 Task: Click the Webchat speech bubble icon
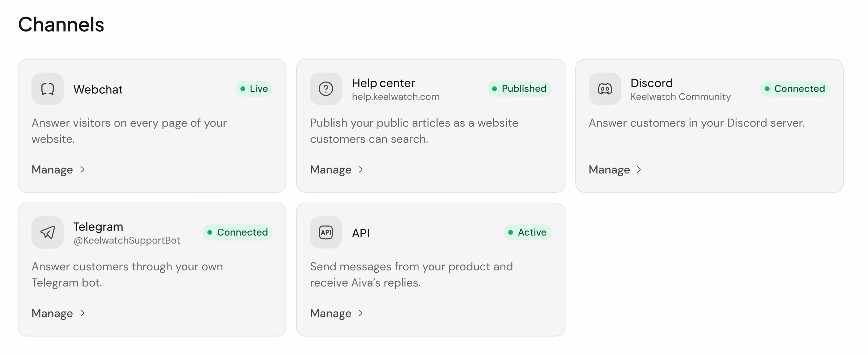tap(47, 89)
